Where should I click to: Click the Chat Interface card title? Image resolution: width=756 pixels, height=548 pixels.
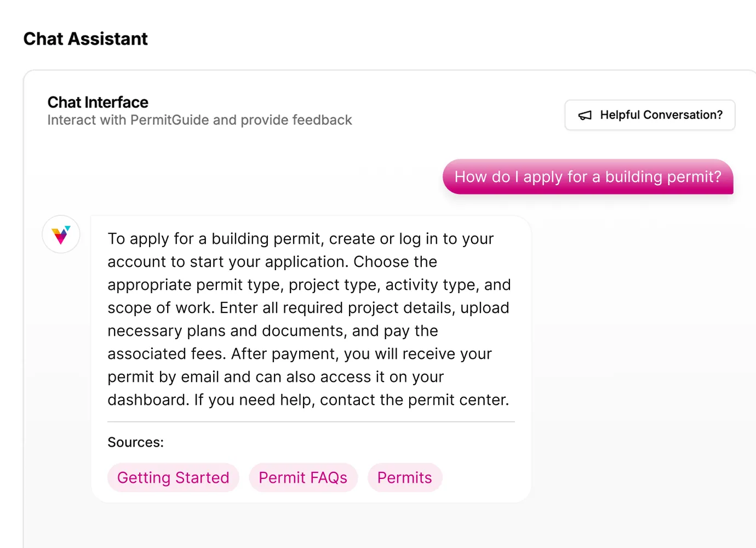pyautogui.click(x=98, y=102)
